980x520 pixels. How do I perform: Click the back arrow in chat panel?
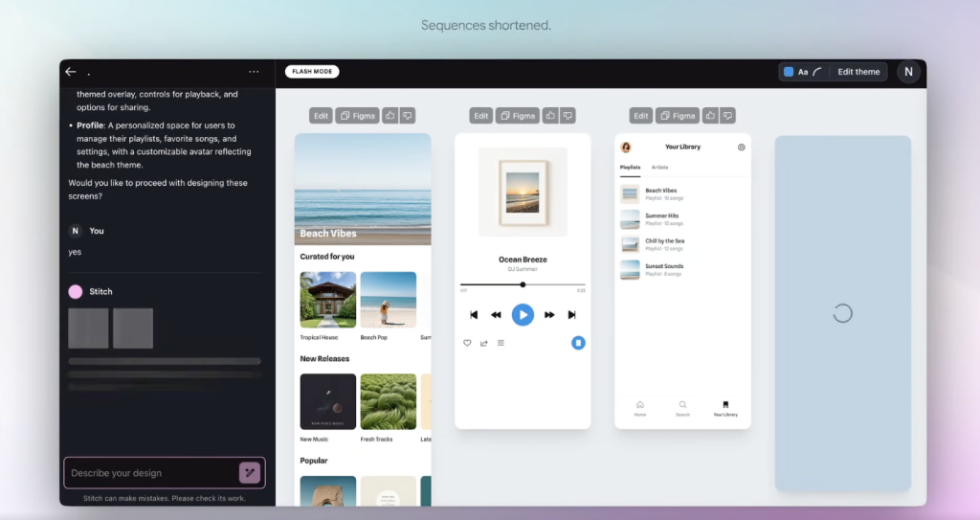(x=70, y=72)
